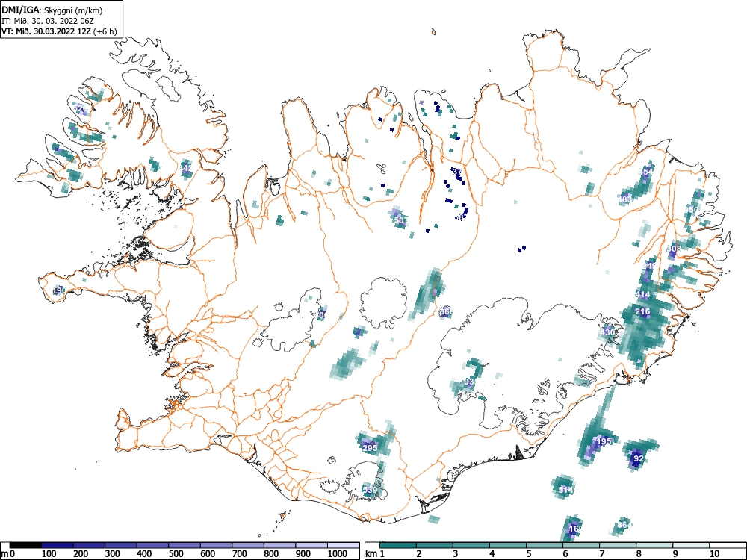This screenshot has height=560, width=747.
Task: Click the '700' tick label in the meter legend
Action: coord(239,554)
